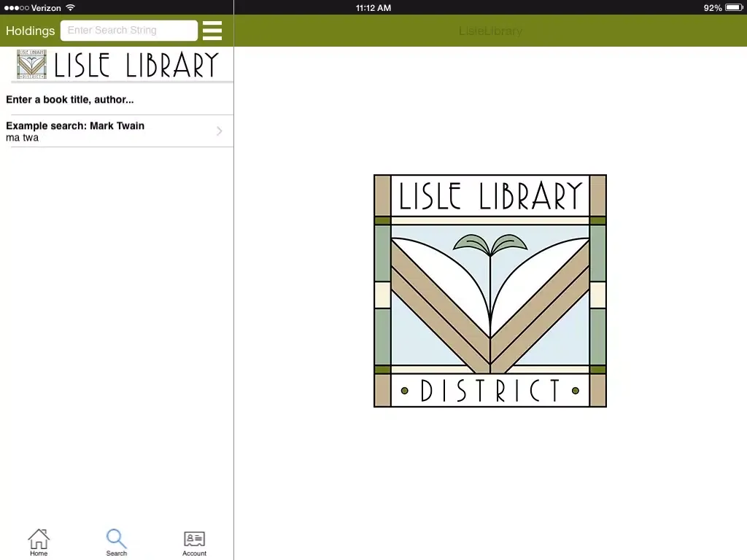Tap the Holdings button
The width and height of the screenshot is (747, 560).
[31, 31]
